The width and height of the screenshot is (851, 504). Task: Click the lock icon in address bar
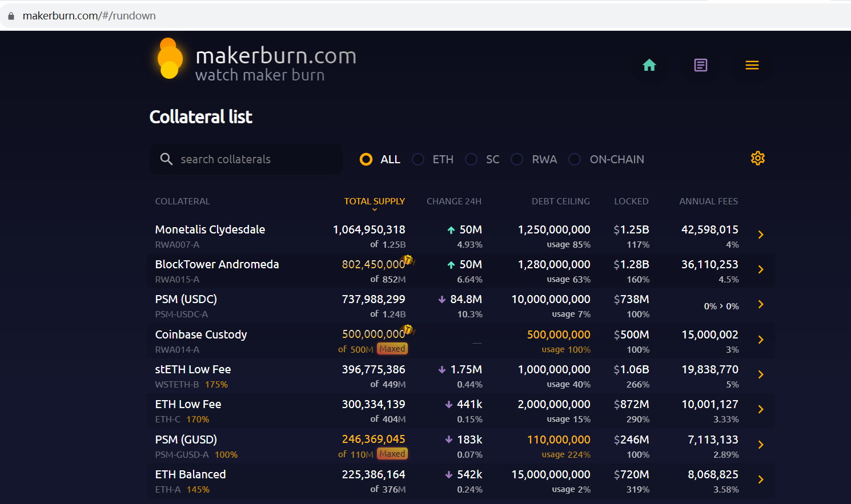11,16
